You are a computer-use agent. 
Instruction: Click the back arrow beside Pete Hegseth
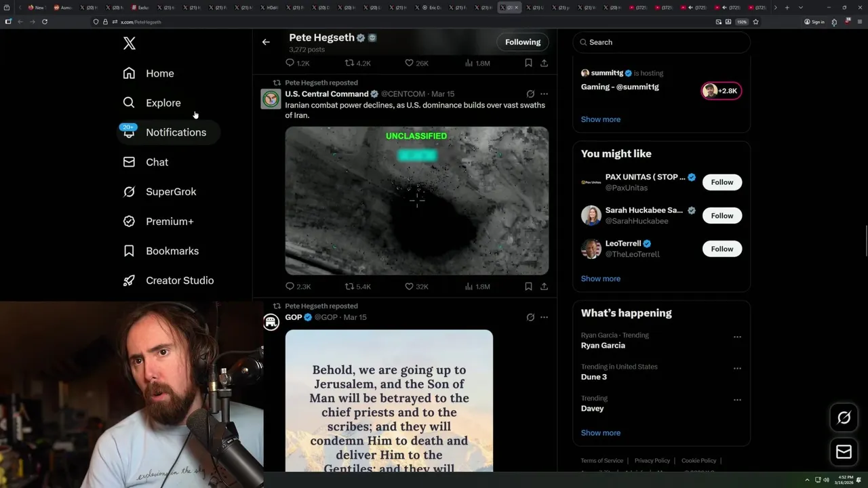click(x=266, y=42)
